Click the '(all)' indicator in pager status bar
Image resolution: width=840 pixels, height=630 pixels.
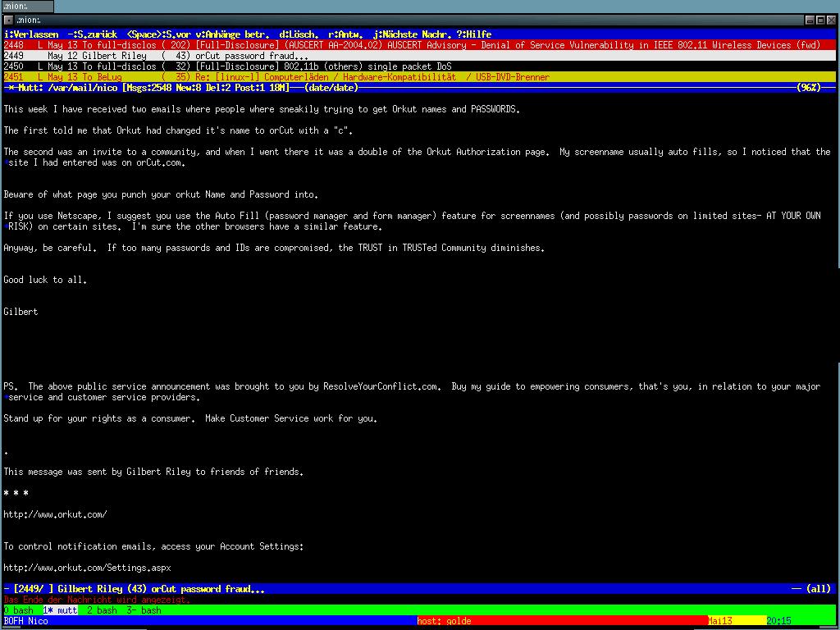tap(818, 589)
